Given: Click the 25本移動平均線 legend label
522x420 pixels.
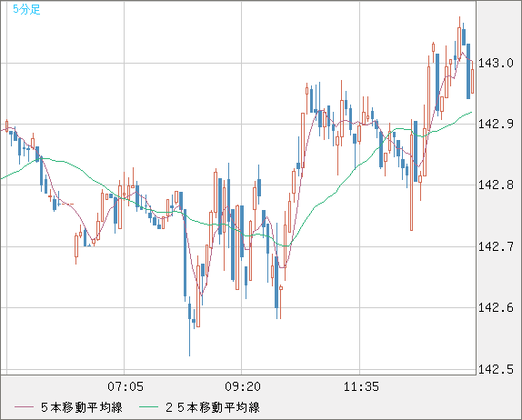Looking at the screenshot, I should point(213,407).
